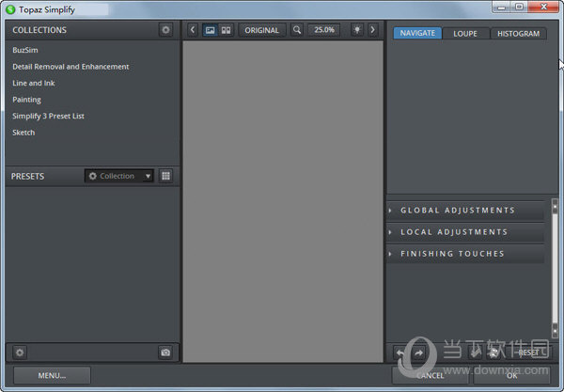This screenshot has height=392, width=564.
Task: Open the MENU... button
Action: (52, 375)
